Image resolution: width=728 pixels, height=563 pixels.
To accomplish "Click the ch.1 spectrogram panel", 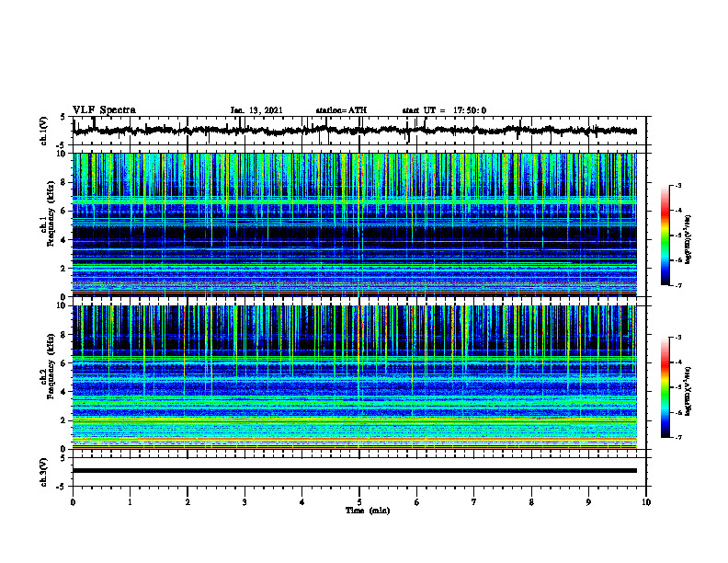I will coord(354,224).
